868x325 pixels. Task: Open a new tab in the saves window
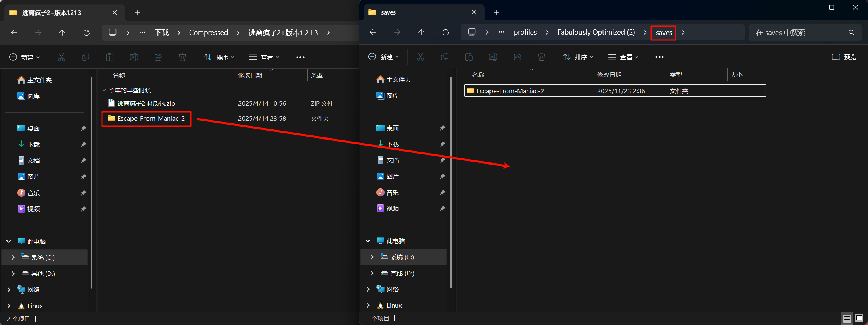[496, 12]
